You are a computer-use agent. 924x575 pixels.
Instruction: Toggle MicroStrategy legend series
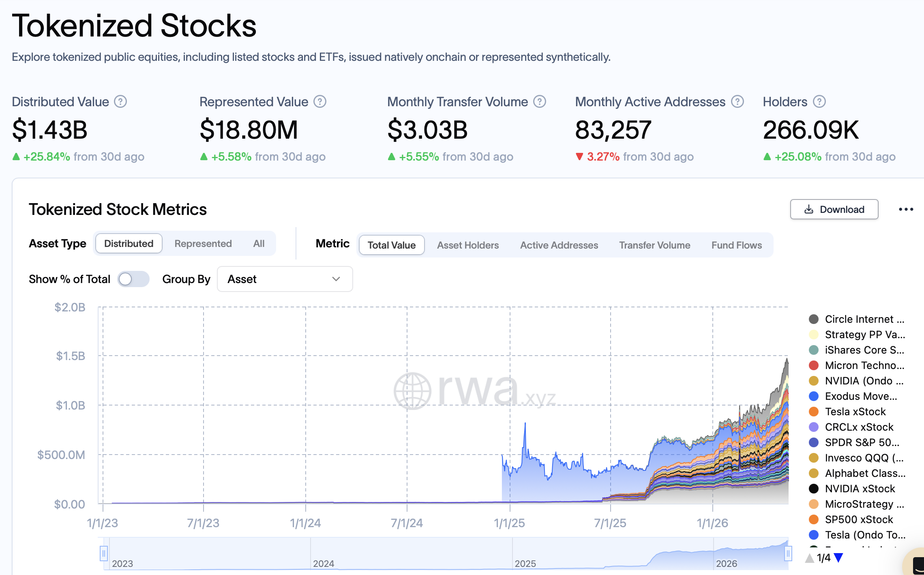pyautogui.click(x=857, y=504)
